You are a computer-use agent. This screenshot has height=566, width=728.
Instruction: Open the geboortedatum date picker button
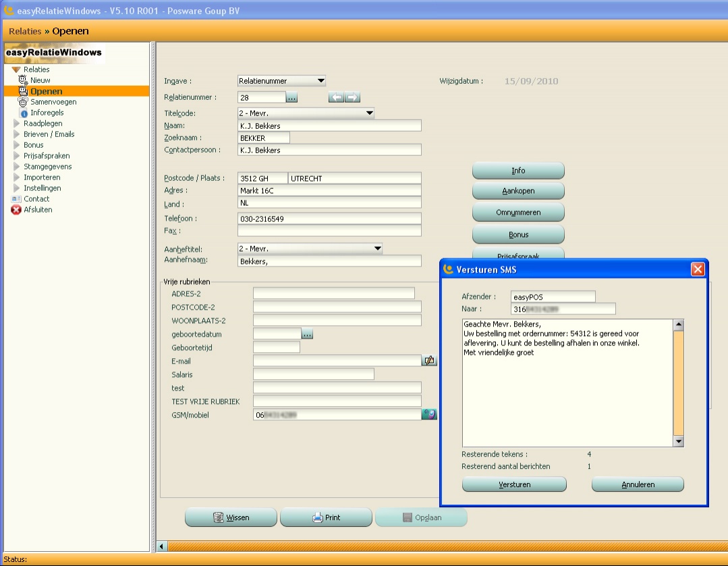307,334
